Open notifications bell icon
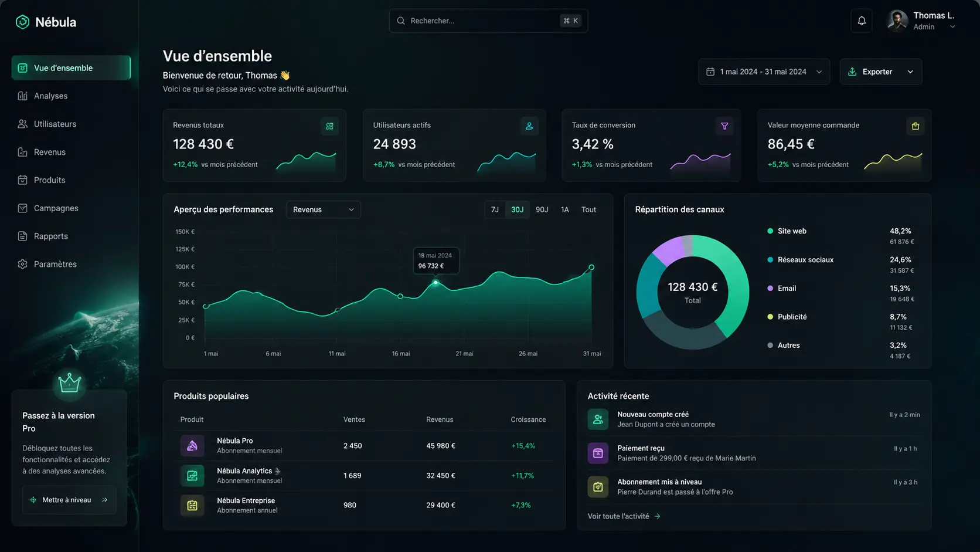 [862, 21]
